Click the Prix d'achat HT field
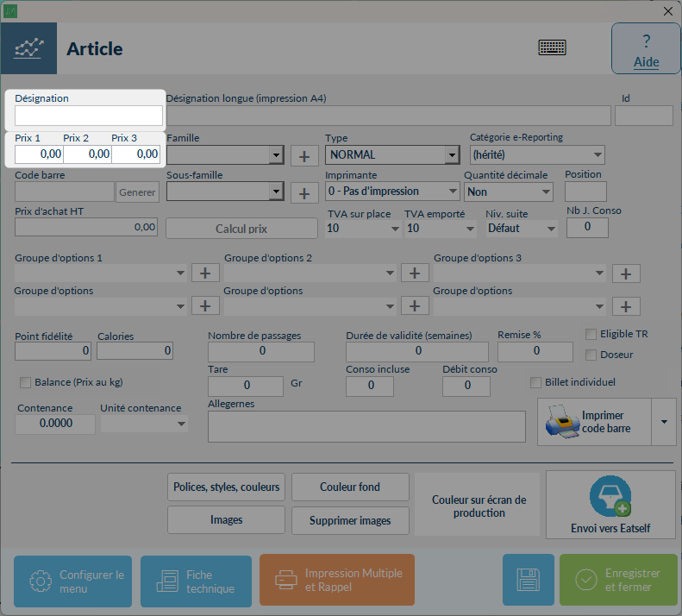The height and width of the screenshot is (616, 682). point(86,227)
